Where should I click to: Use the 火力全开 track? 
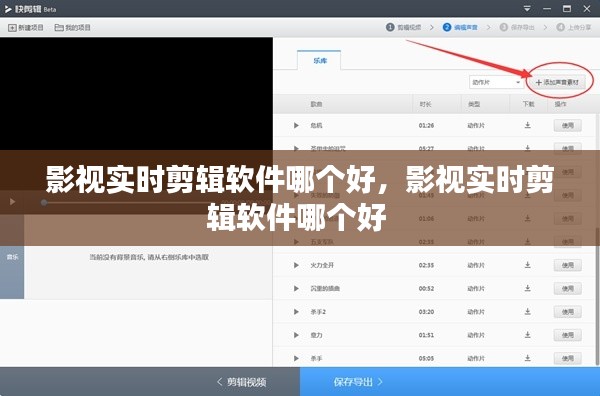(567, 265)
